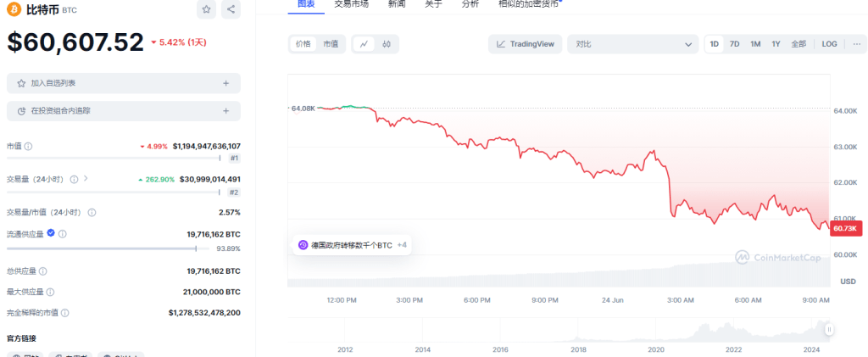Open the 交易市场 tab
The height and width of the screenshot is (357, 868).
coord(351,3)
